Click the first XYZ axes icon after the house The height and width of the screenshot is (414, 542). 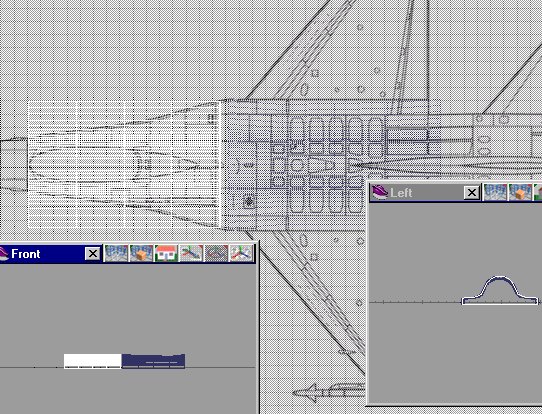point(191,253)
